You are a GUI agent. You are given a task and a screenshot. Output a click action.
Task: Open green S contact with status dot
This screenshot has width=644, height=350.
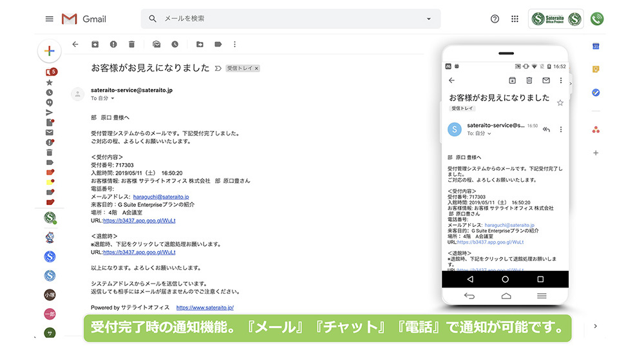click(50, 217)
